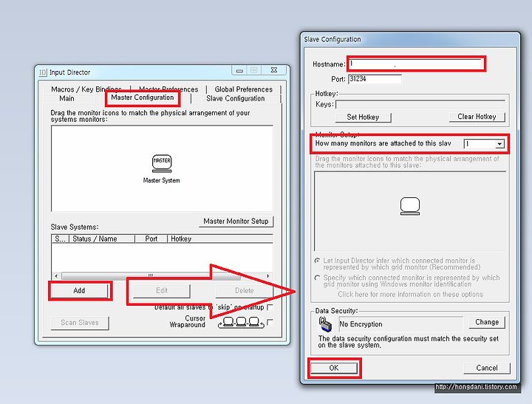Click the Cursor Wraparound monitors icon
This screenshot has width=532, height=404.
[241, 322]
